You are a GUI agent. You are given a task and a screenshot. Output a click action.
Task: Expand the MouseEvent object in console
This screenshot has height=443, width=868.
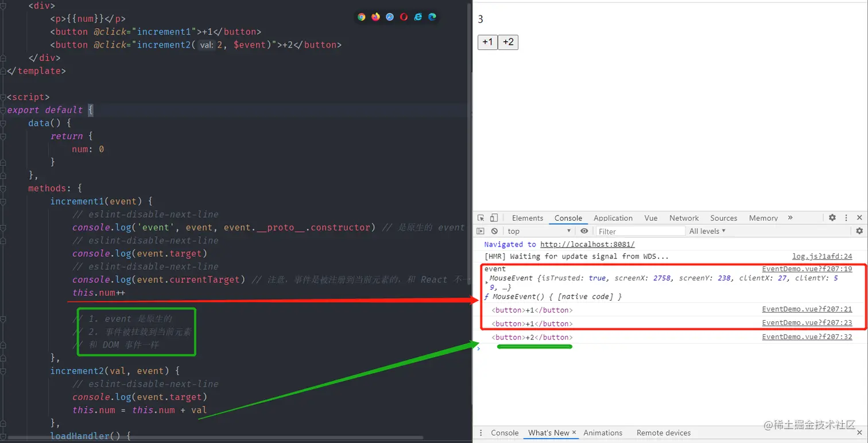[487, 282]
